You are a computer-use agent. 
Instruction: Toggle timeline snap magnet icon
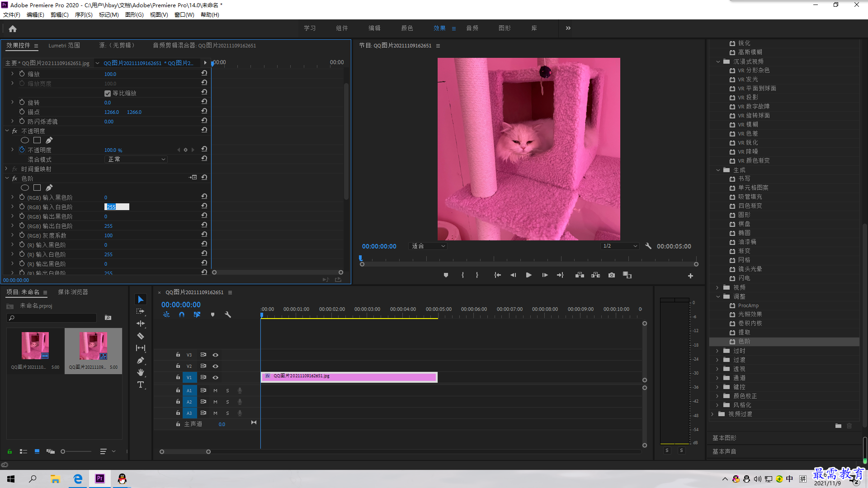[x=182, y=314]
